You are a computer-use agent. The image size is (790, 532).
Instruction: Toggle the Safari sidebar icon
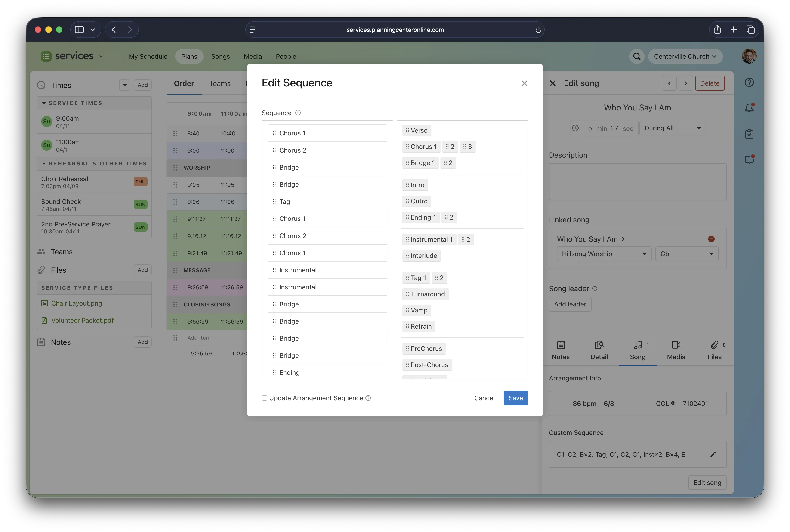click(x=79, y=30)
